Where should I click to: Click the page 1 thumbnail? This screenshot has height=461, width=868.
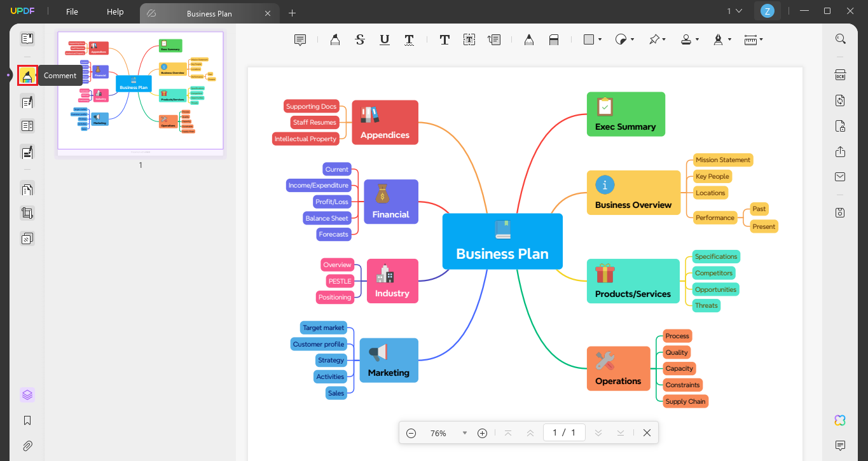click(x=140, y=91)
